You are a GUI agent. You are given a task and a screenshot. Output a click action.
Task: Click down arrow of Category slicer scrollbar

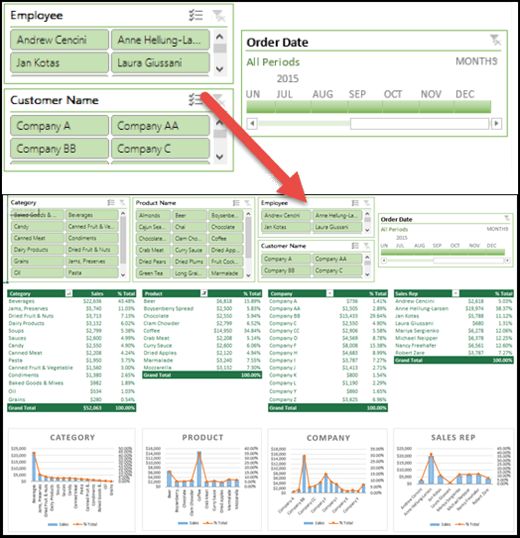coord(123,275)
